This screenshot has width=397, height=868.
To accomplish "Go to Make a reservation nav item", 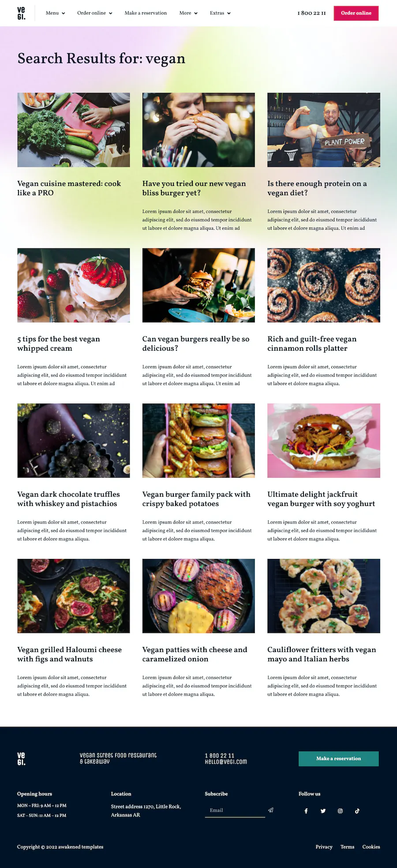I will (x=146, y=13).
